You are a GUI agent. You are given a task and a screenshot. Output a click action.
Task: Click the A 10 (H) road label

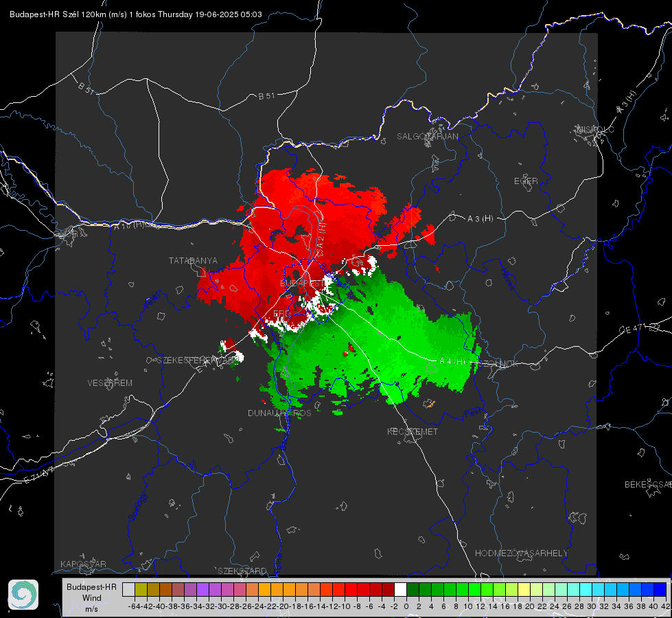click(x=130, y=225)
